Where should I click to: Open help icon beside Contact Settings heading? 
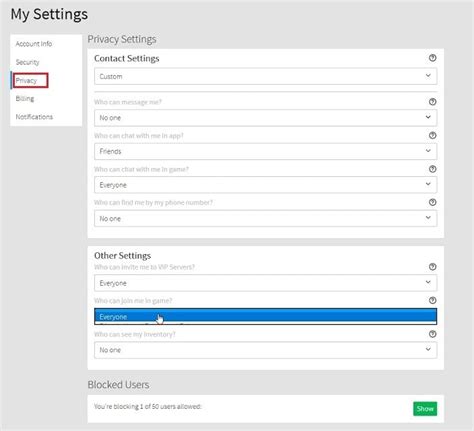click(432, 58)
